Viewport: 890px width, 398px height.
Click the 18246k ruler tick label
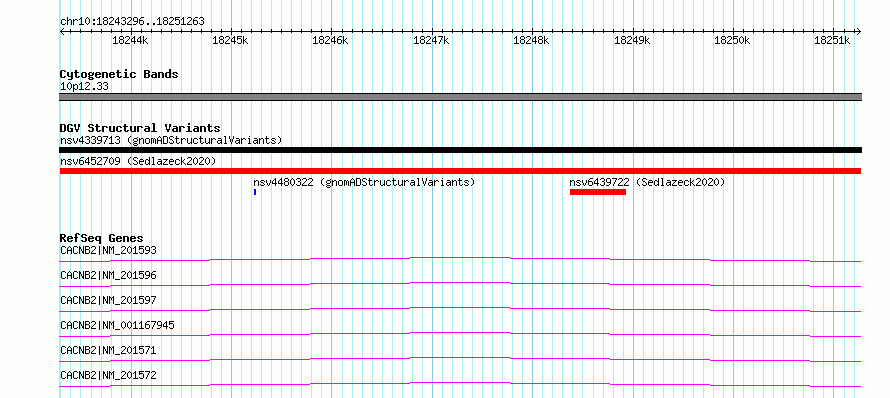tap(330, 40)
